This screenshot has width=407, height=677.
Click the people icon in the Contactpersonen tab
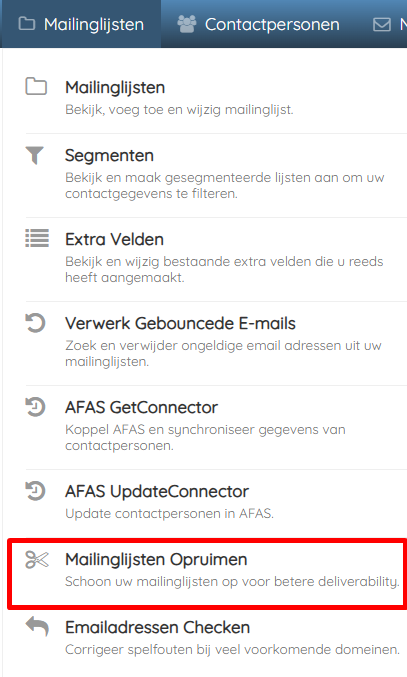click(187, 24)
